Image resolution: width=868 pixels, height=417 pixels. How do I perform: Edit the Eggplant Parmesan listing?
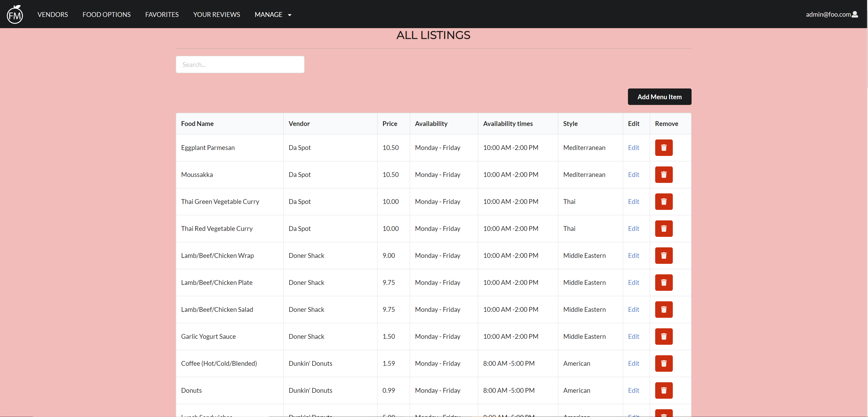(x=633, y=147)
